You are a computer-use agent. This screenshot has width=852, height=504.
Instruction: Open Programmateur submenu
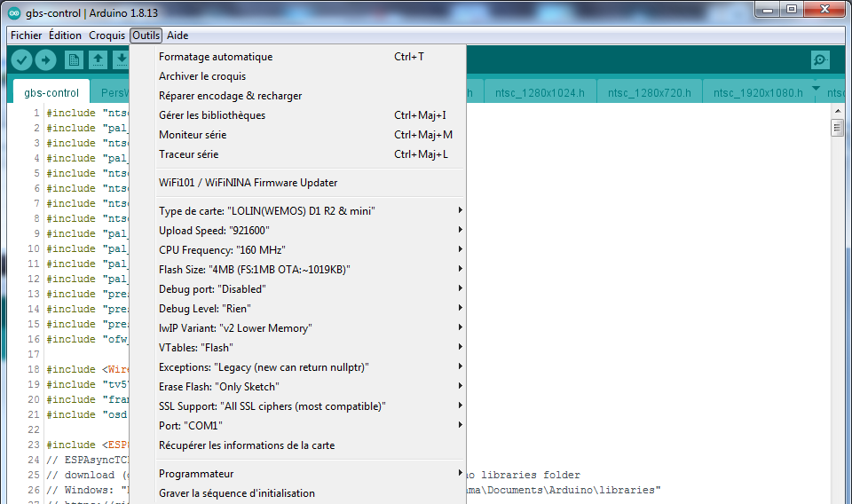pyautogui.click(x=311, y=474)
